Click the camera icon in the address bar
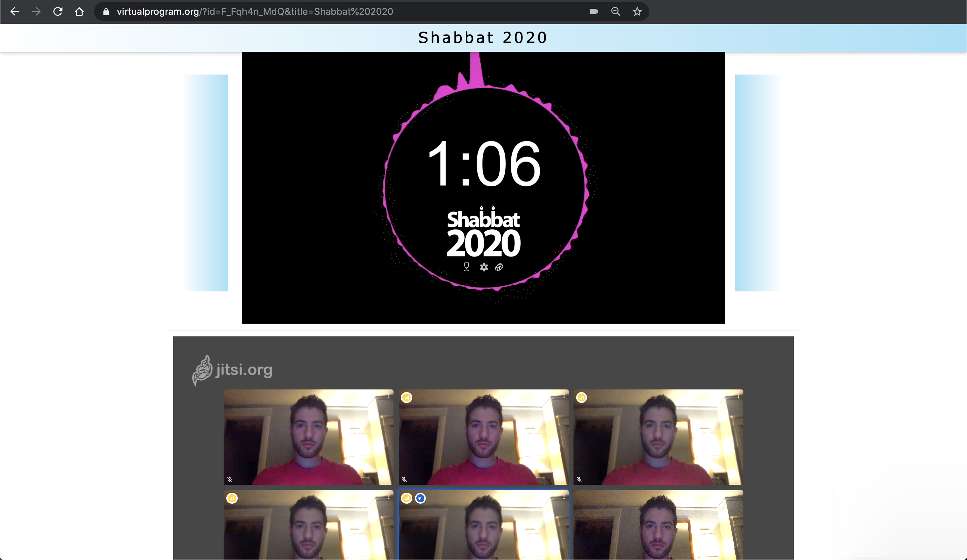Screen dimensions: 967x560 (594, 11)
